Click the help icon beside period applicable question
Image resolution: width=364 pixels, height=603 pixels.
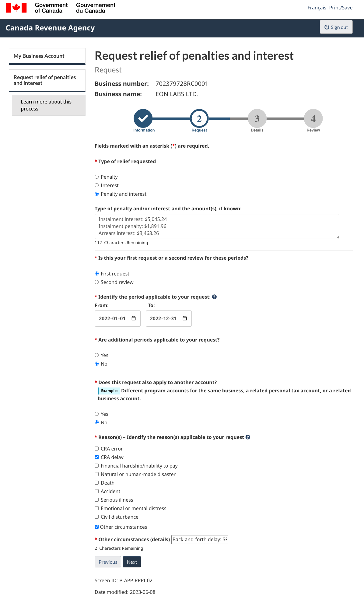(x=214, y=297)
